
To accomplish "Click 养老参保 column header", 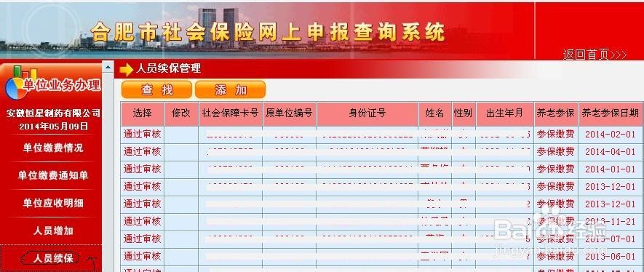I will (556, 113).
